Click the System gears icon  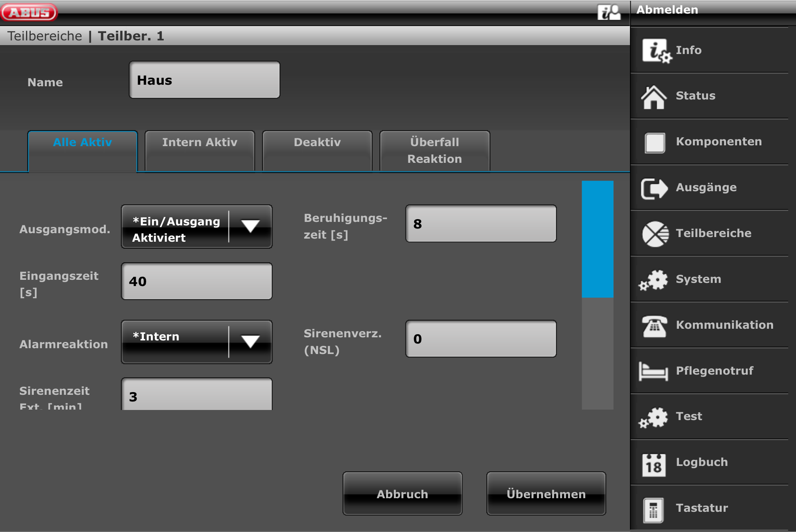click(x=654, y=280)
